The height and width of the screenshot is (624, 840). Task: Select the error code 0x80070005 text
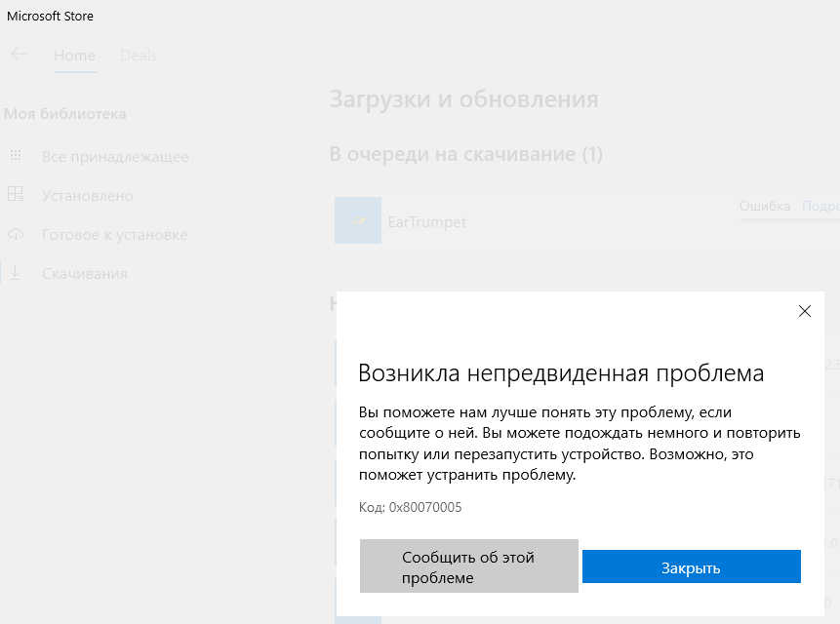425,507
